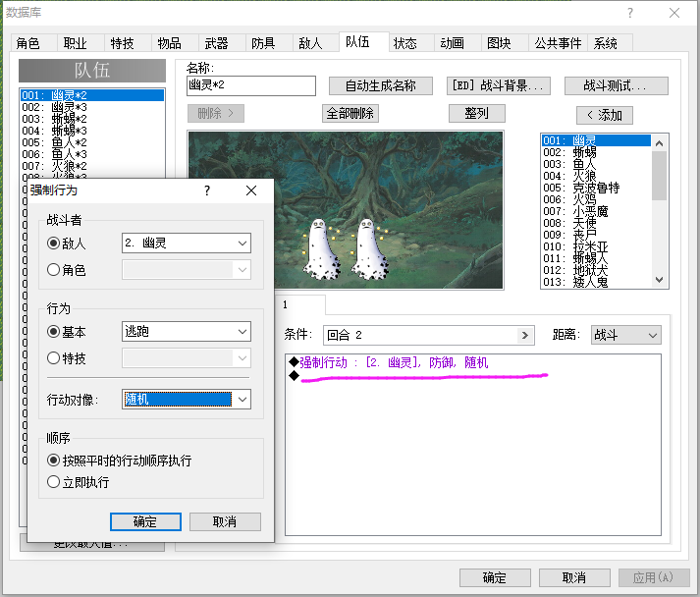Select enemy 007: 小恶魔 in enemy list
This screenshot has height=597, width=700.
tap(597, 211)
